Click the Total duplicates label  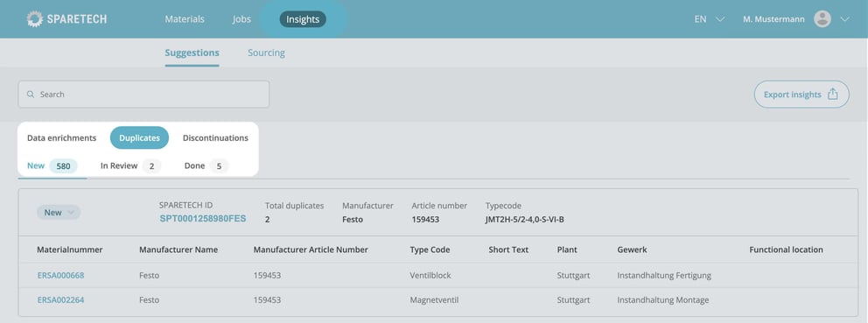coord(295,206)
